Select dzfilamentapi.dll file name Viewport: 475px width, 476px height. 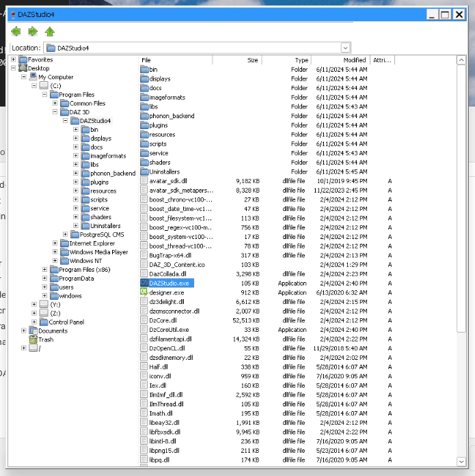[170, 339]
